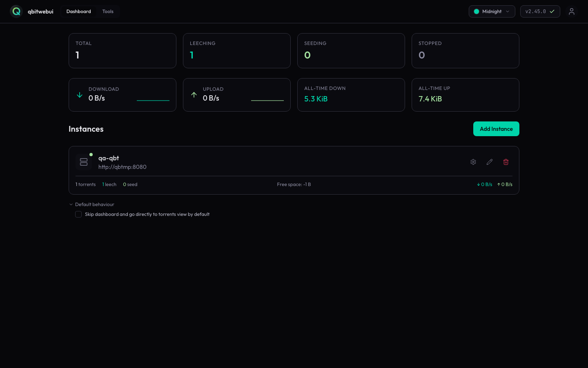Enable skip dashboard checkbox
The image size is (588, 368).
point(78,214)
